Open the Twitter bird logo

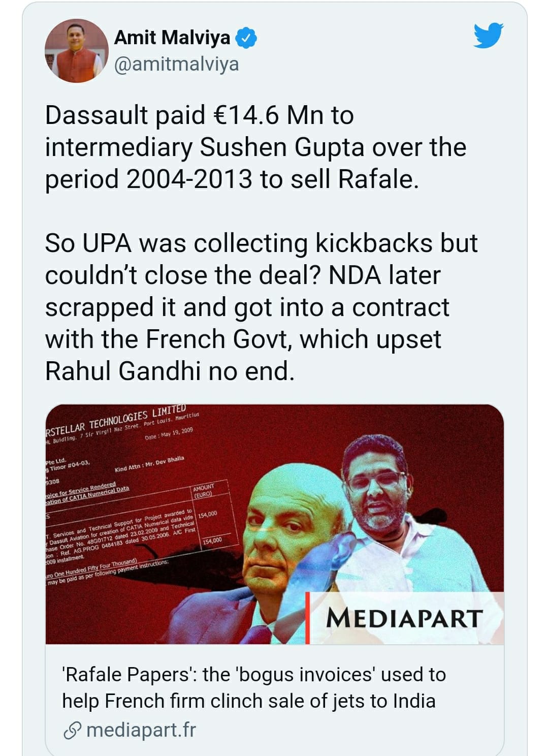tap(488, 35)
